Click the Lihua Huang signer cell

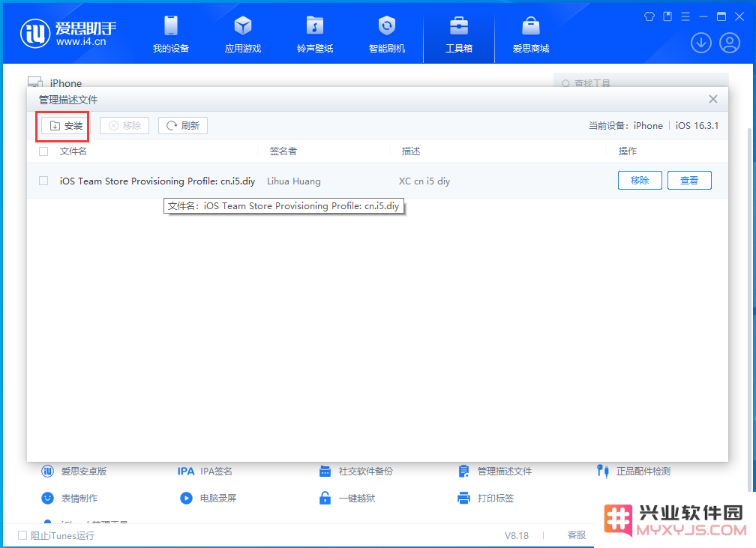294,181
